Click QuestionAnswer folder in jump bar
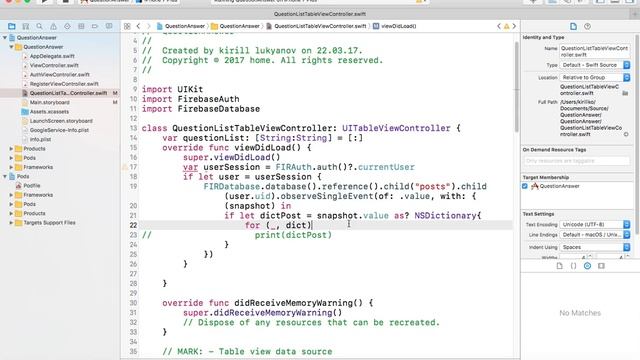 pyautogui.click(x=236, y=26)
